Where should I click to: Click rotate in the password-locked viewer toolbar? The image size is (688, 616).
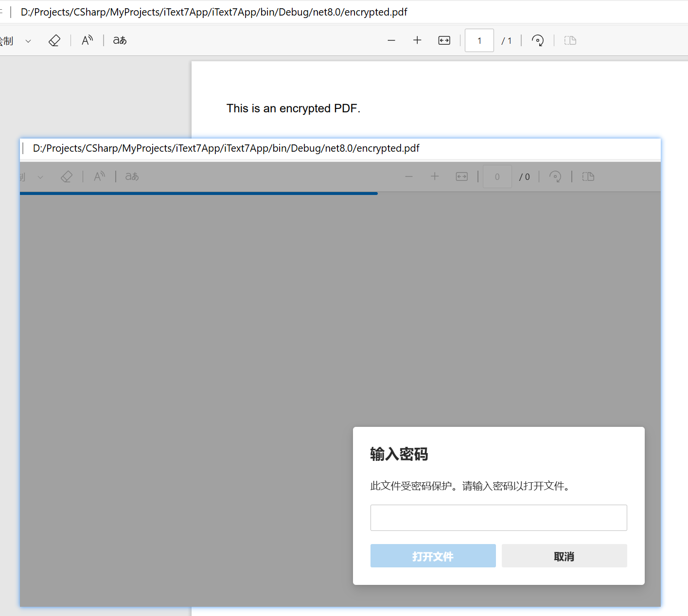555,176
